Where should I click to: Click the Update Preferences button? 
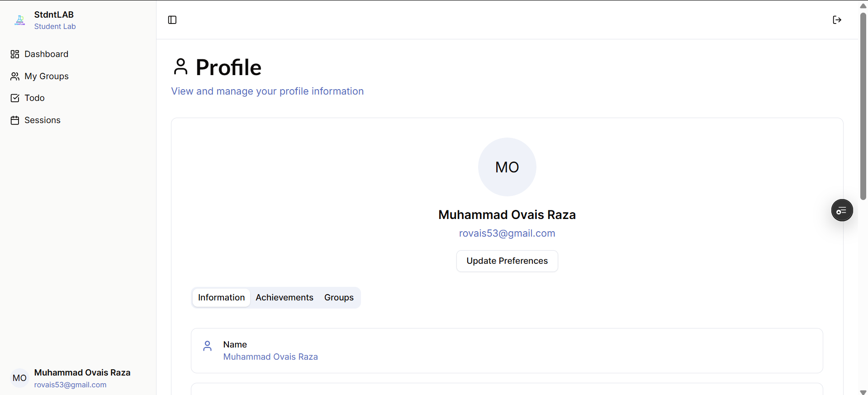[x=507, y=261]
